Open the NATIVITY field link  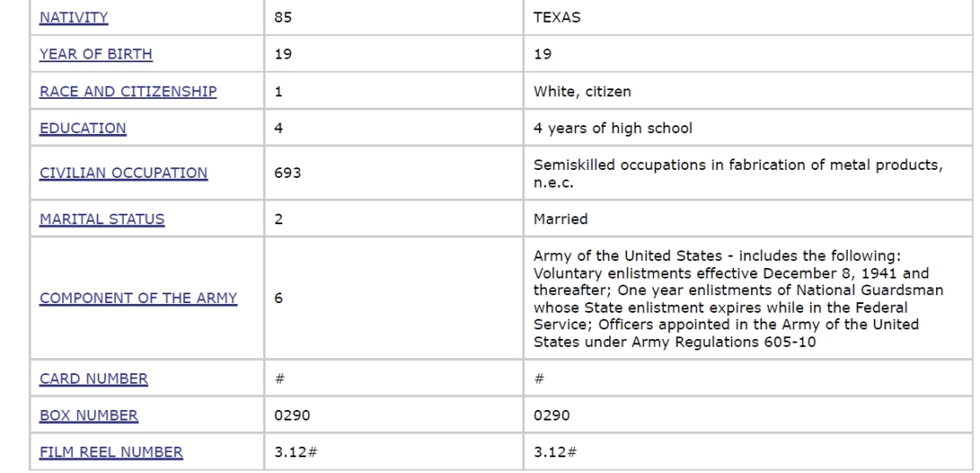point(74,18)
